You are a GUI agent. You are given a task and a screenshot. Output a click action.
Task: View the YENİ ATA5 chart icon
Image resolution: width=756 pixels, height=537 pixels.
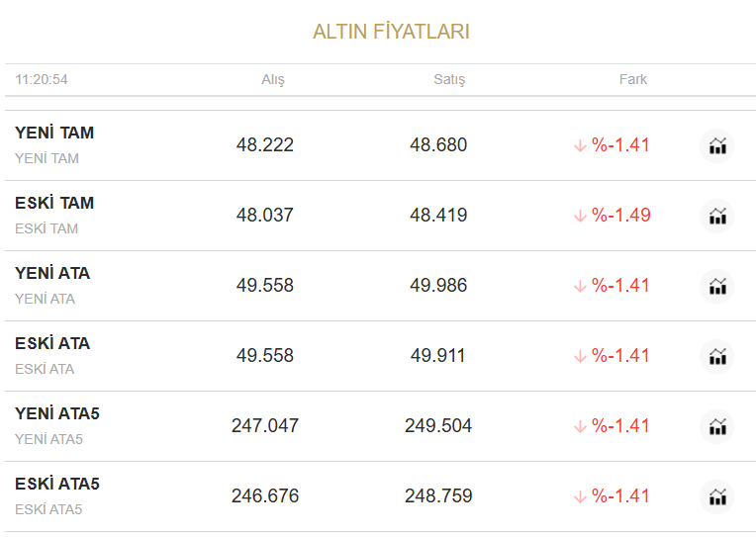[717, 426]
